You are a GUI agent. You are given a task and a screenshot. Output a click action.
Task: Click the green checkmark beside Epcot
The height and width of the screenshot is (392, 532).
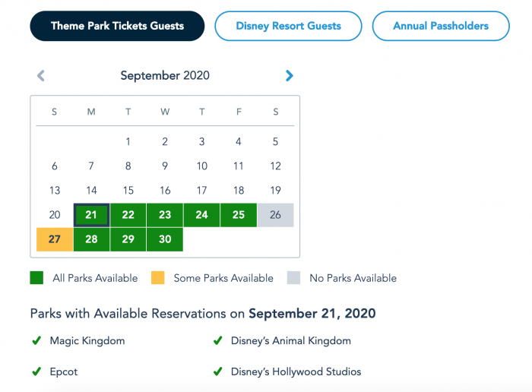pyautogui.click(x=36, y=371)
